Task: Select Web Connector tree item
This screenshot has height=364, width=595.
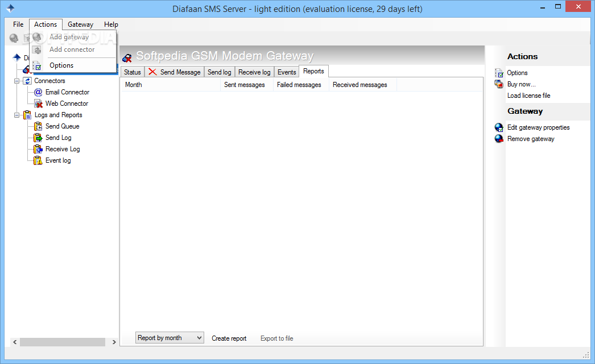Action: tap(67, 104)
